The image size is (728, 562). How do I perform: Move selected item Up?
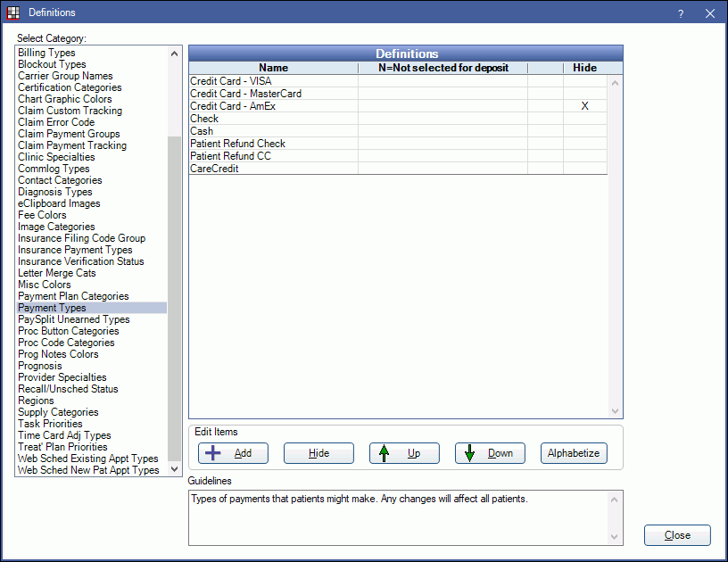point(404,453)
